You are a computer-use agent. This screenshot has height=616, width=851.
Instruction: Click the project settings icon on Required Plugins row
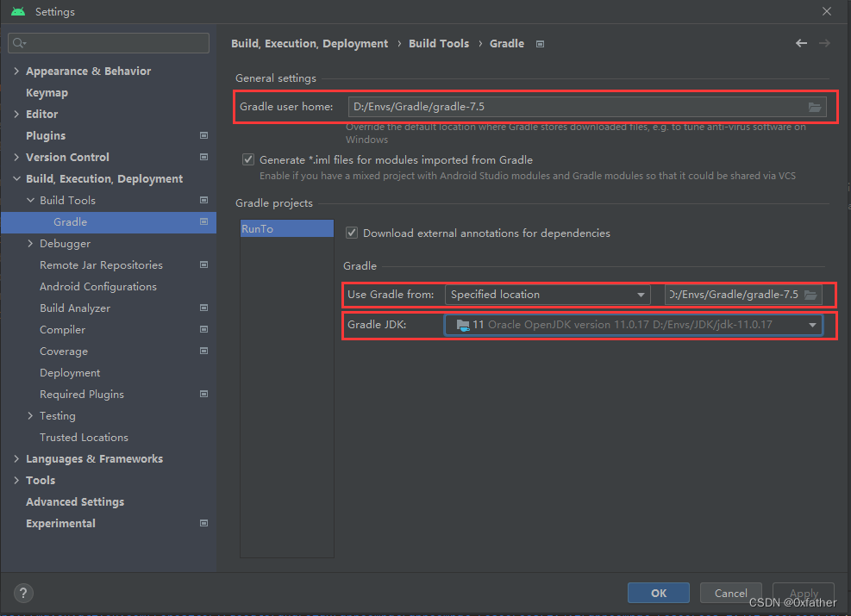(204, 394)
